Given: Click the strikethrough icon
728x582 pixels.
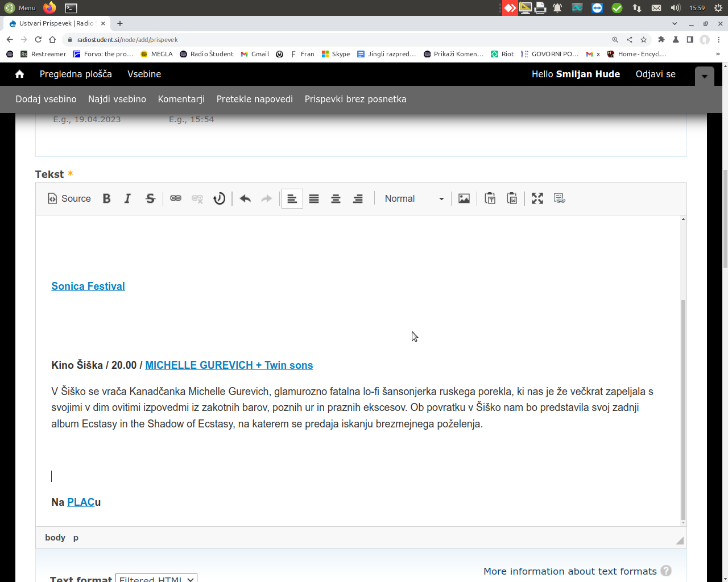Looking at the screenshot, I should tap(150, 198).
